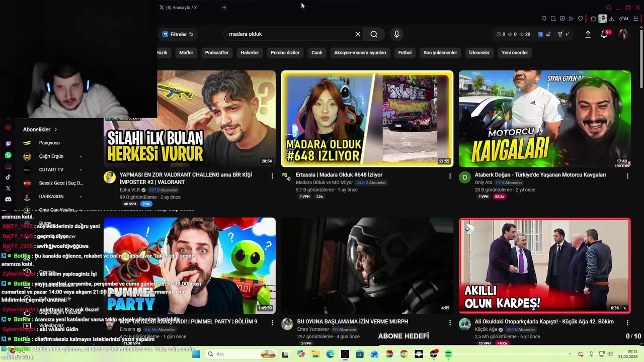Open a new browser tab with plus
The image size is (644, 362).
click(x=224, y=8)
